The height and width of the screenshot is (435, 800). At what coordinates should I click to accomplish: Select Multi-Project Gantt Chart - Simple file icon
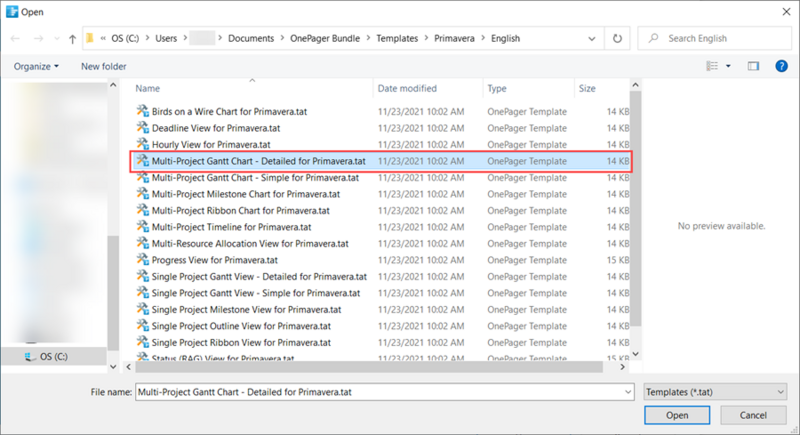143,177
